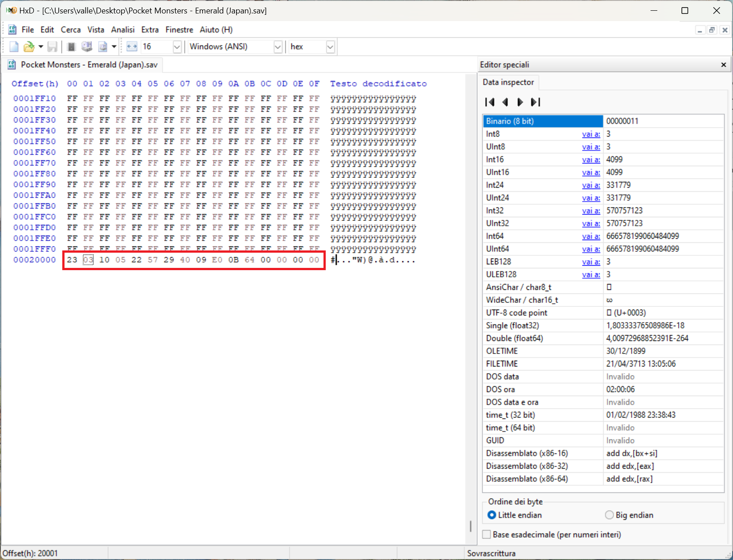Open the Windows (ANSI) charset dropdown
The width and height of the screenshot is (733, 560).
(x=278, y=47)
